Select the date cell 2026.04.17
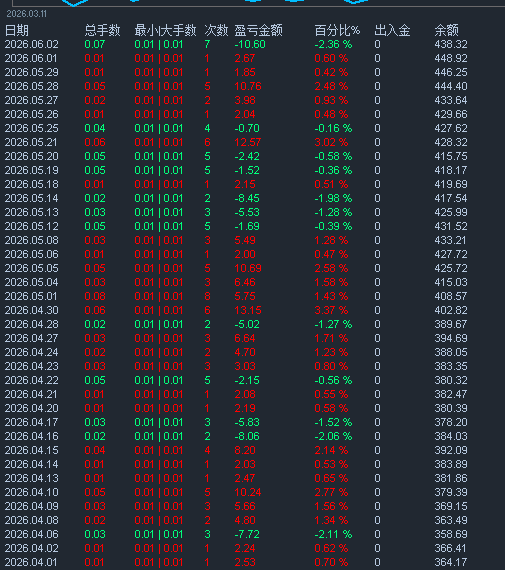This screenshot has width=505, height=570. [x=32, y=422]
